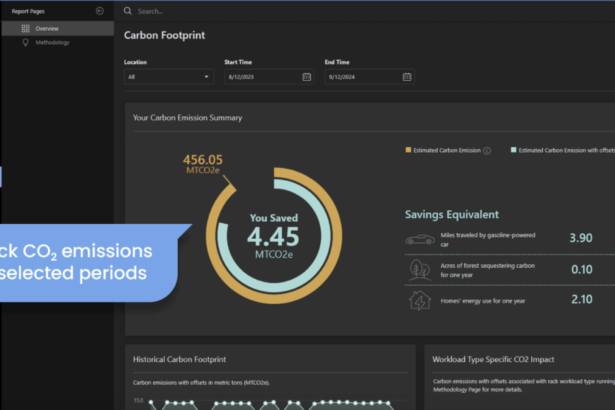Click the Carbon Footprint page title
615x410 pixels.
tap(164, 35)
